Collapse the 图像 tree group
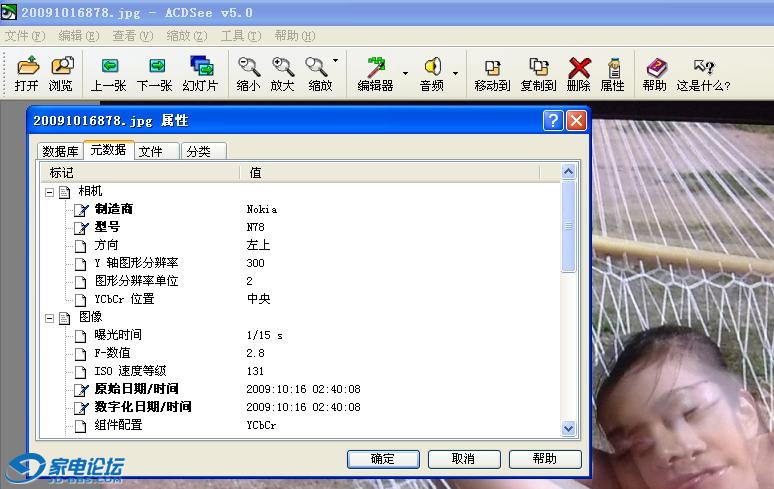774x489 pixels. 49,318
